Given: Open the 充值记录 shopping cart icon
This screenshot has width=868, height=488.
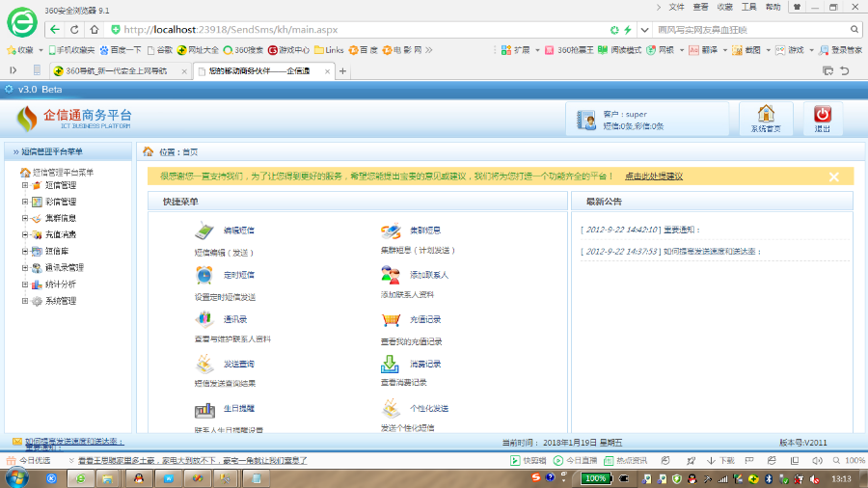Looking at the screenshot, I should (391, 319).
